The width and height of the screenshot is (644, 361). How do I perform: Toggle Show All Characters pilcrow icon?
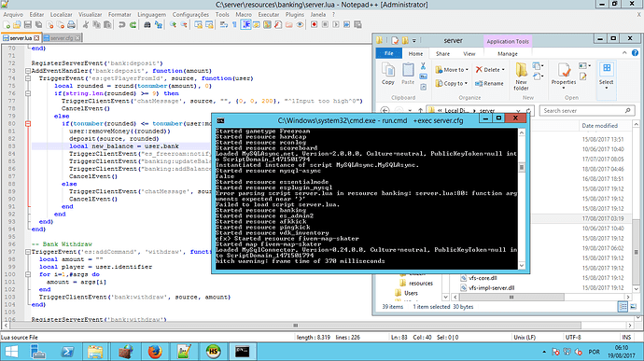[234, 25]
